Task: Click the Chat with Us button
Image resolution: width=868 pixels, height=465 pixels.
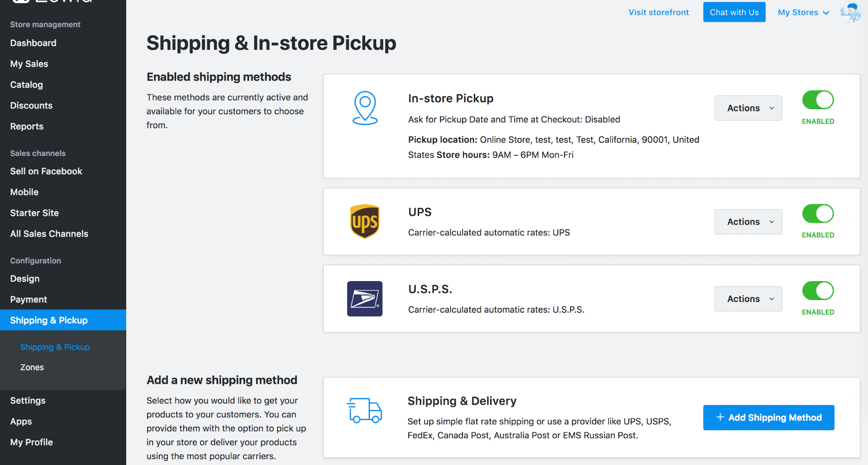Action: 734,13
